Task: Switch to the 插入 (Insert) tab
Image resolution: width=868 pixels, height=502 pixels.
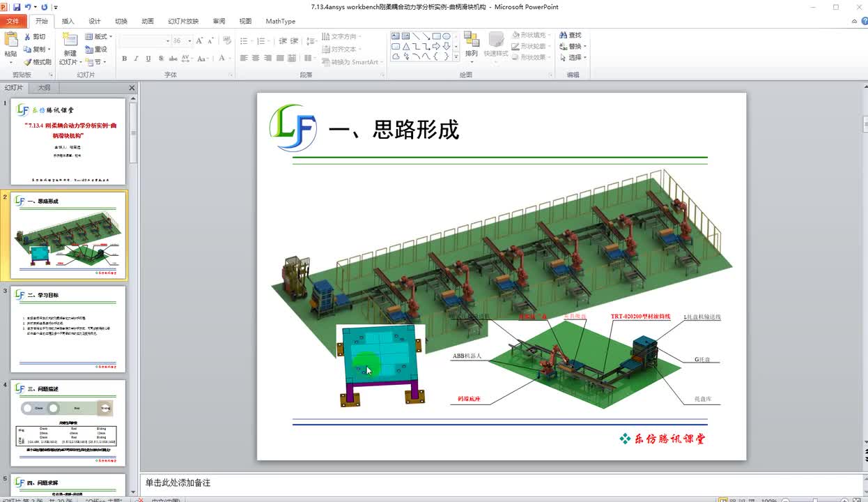Action: click(x=68, y=21)
